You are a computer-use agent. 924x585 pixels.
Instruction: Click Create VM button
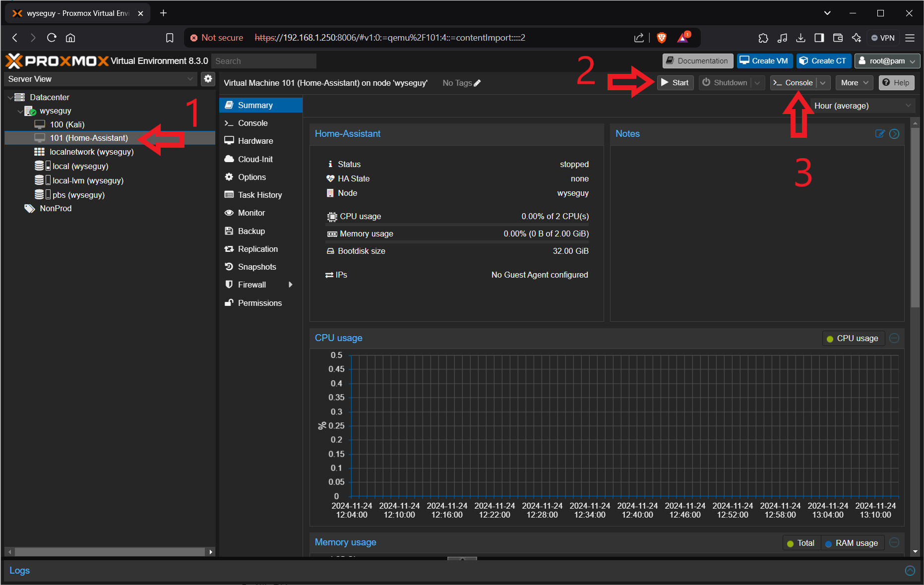(764, 61)
